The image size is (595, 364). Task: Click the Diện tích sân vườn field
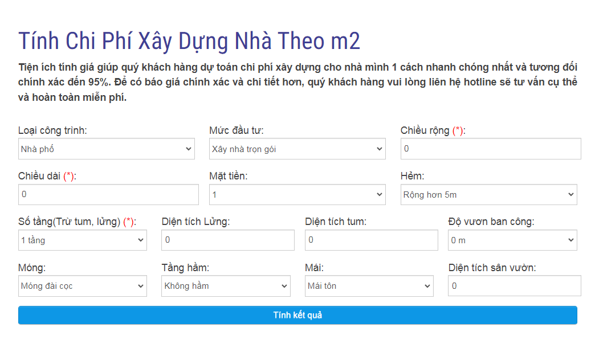(514, 286)
